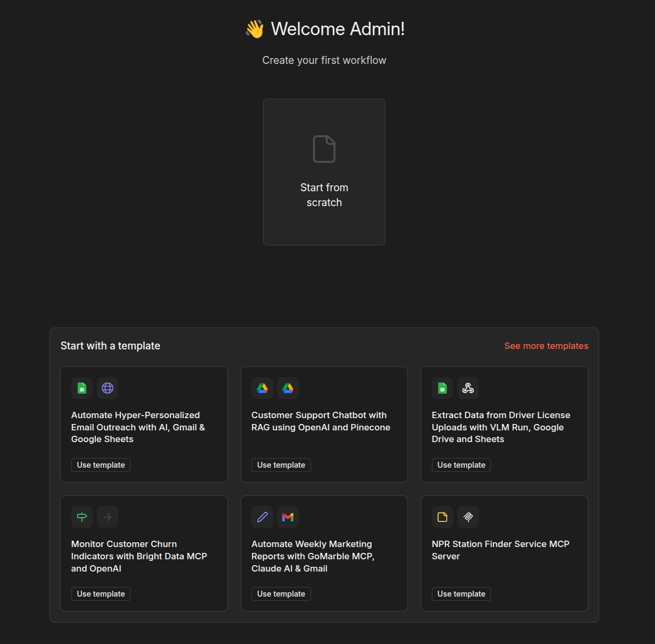Open the See more templates link
Screen dimensions: 655x644
546,346
